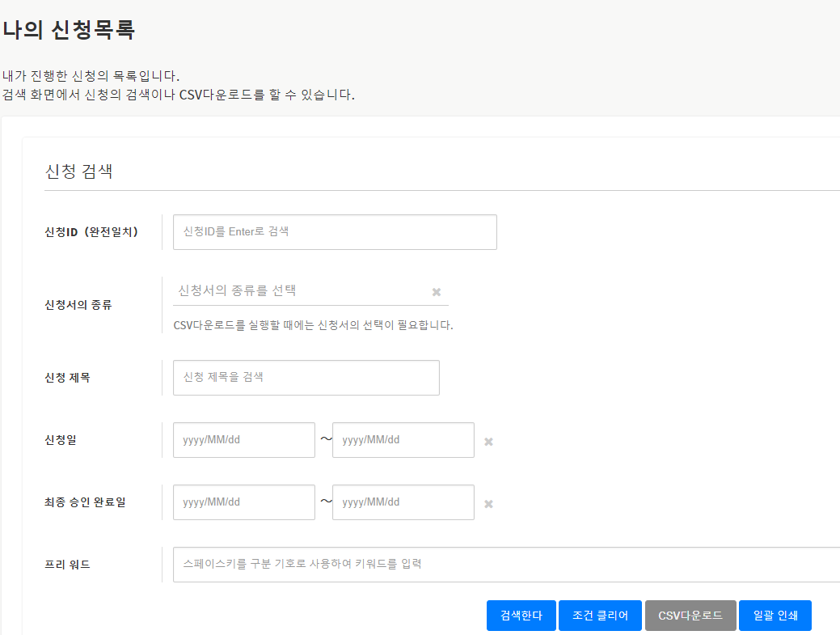Click the 신청 검색 section heading
The height and width of the screenshot is (635, 840).
point(78,171)
